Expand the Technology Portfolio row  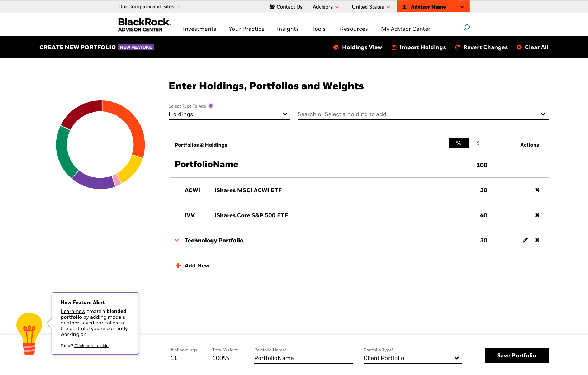pyautogui.click(x=177, y=240)
